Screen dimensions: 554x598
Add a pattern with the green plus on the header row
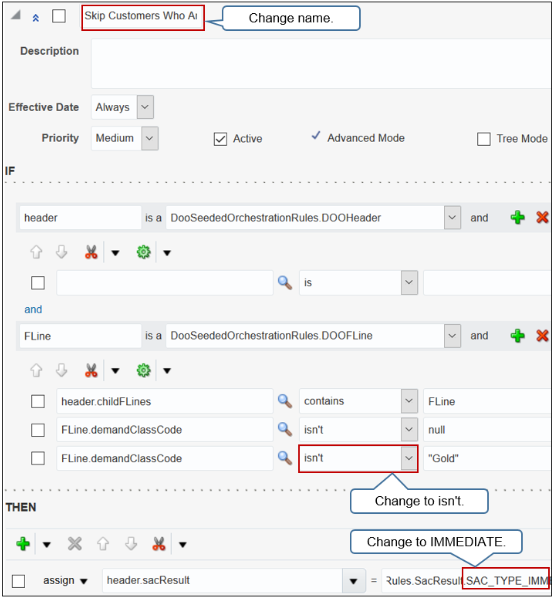517,217
